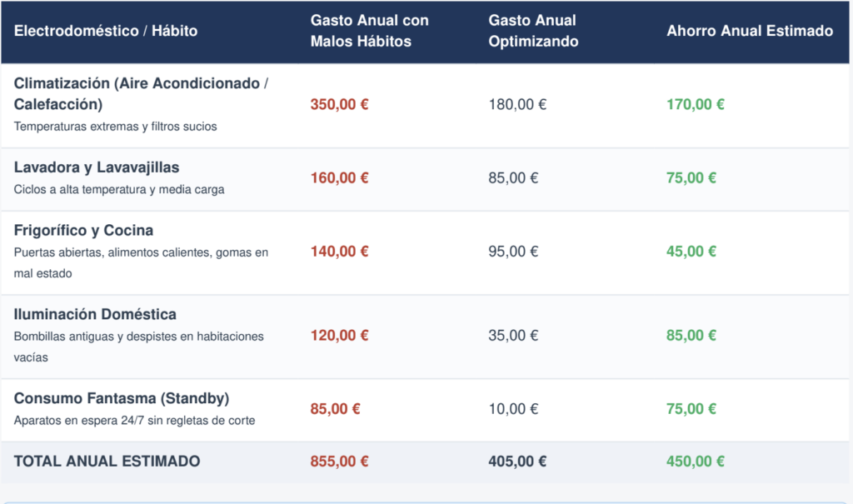Click the 180,00 € optimized cost
This screenshot has width=853, height=504.
pos(517,104)
